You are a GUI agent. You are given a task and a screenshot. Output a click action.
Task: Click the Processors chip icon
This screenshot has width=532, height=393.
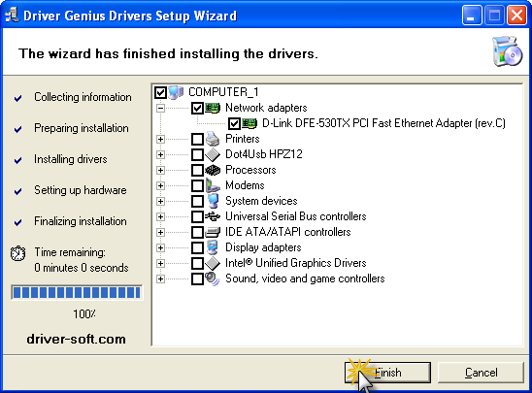pyautogui.click(x=213, y=170)
